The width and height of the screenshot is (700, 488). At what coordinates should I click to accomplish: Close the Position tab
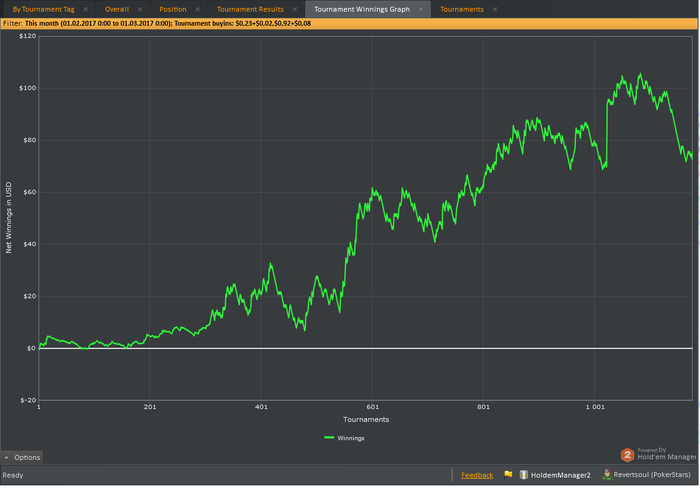tap(198, 9)
